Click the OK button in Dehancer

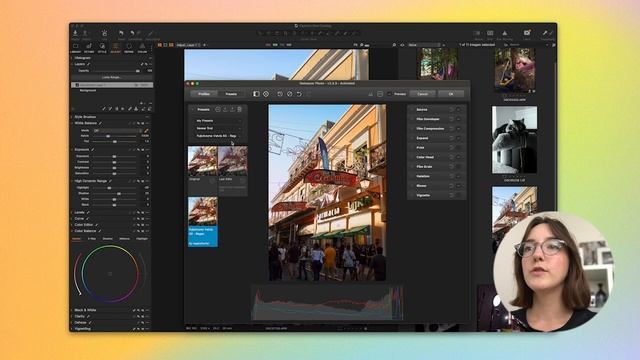tap(451, 94)
